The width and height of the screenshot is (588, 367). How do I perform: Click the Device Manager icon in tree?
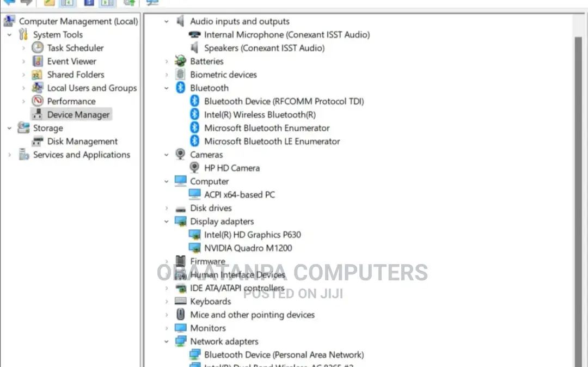pyautogui.click(x=38, y=114)
